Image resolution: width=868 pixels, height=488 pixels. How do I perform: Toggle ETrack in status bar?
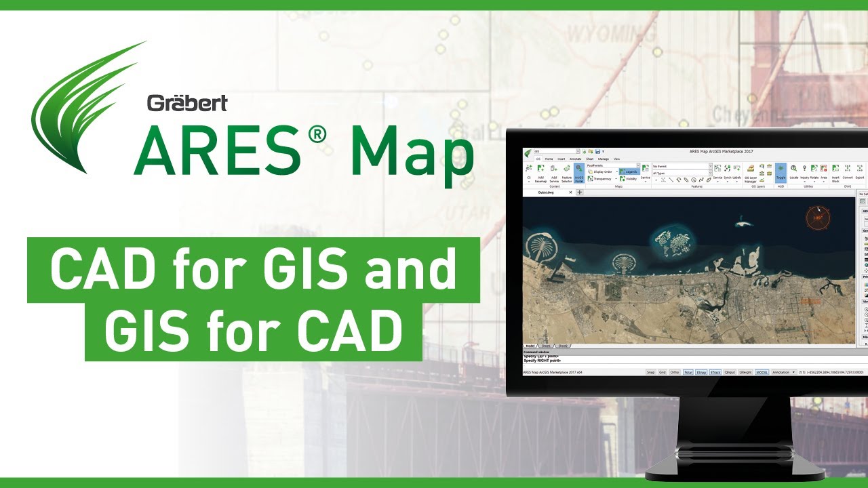pos(715,372)
